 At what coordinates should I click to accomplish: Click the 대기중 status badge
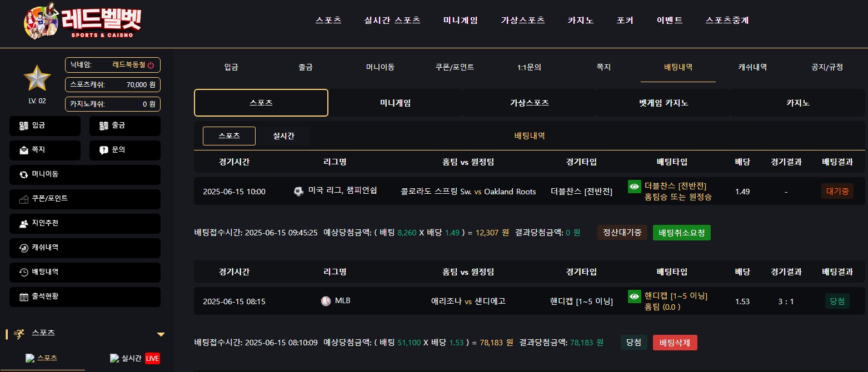[837, 192]
